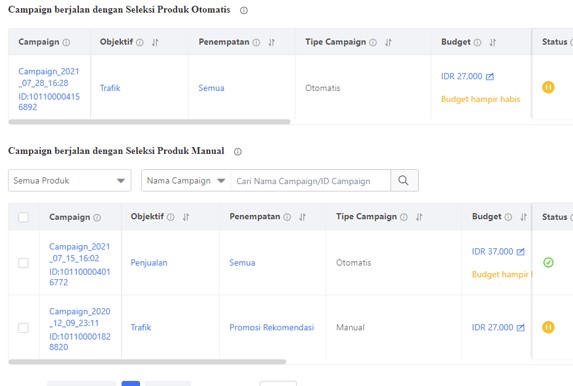Check the box for Campaign_2021_07_15_16:02
Viewport: 573px width, 386px height.
(23, 263)
